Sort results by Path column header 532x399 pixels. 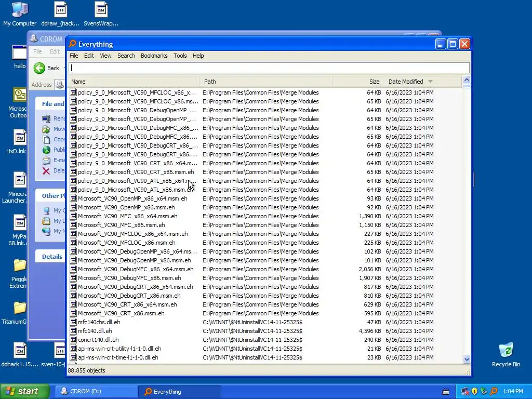(265, 82)
